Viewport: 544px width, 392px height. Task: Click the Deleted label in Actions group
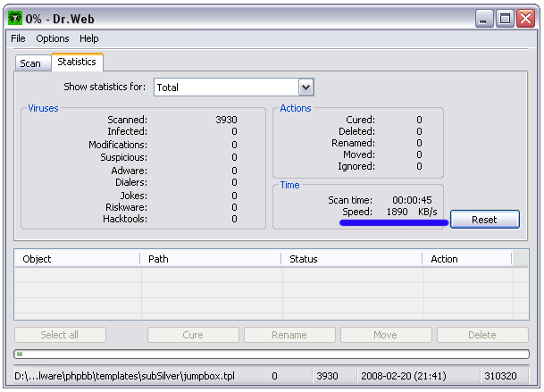coord(357,131)
